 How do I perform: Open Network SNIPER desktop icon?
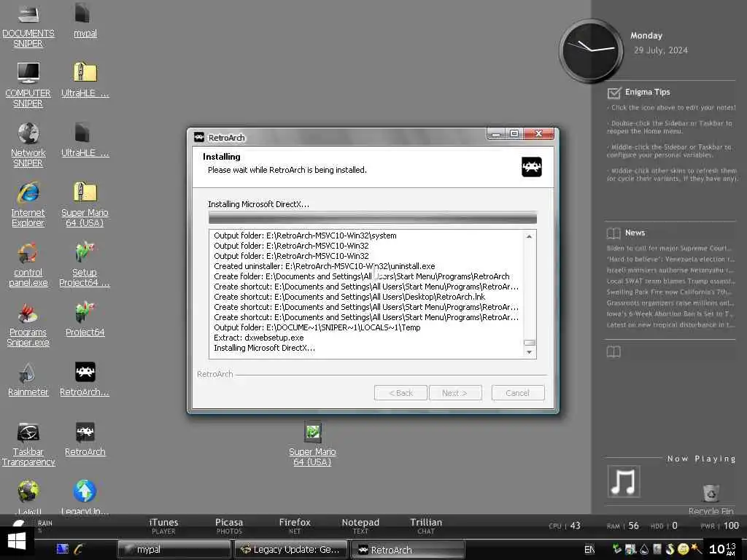pyautogui.click(x=28, y=145)
